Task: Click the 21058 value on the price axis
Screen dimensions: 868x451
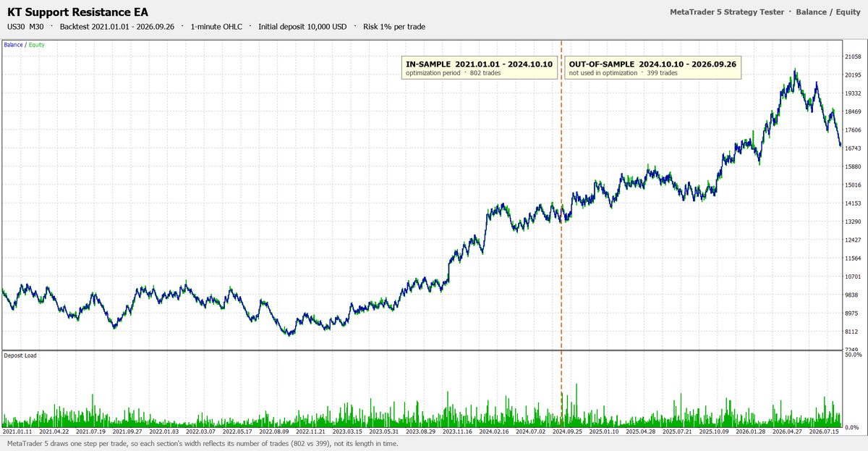Action: click(x=852, y=56)
